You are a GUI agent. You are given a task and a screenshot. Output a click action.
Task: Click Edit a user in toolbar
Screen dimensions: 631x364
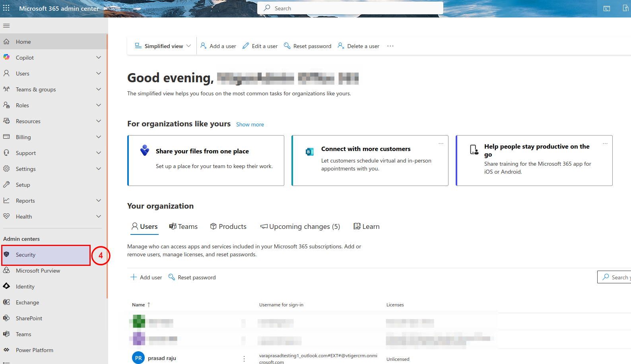point(260,46)
